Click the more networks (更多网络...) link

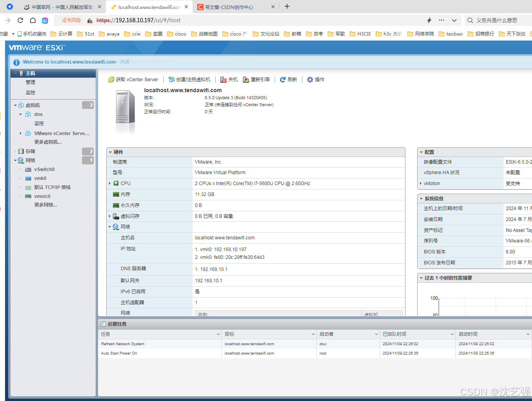pos(46,205)
